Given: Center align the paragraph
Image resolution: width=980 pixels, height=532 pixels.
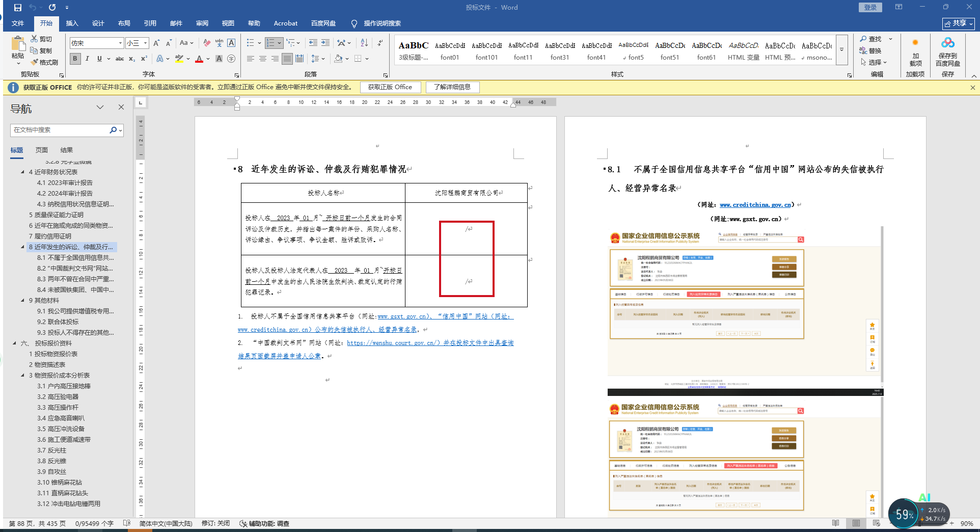Looking at the screenshot, I should click(262, 59).
